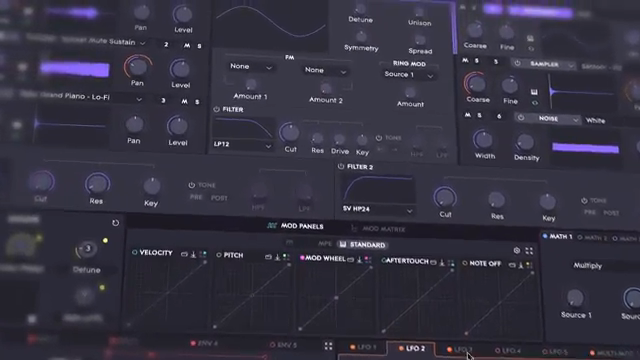The height and width of the screenshot is (360, 640).
Task: Click the White noise type label
Action: click(596, 120)
